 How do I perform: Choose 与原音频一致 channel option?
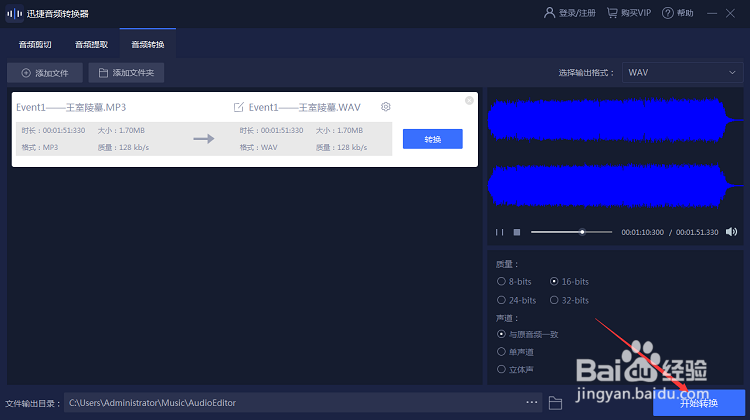click(528, 334)
